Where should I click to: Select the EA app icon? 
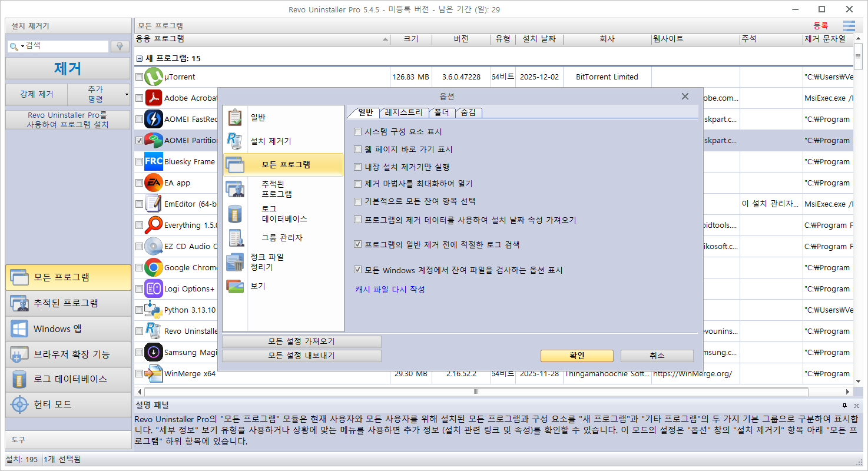click(x=154, y=183)
